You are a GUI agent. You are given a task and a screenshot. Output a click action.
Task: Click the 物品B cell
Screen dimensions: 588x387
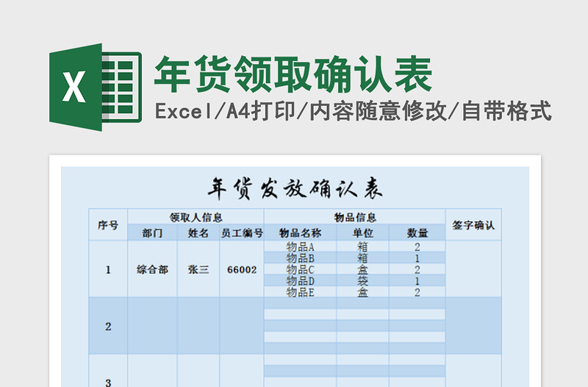[x=300, y=258]
